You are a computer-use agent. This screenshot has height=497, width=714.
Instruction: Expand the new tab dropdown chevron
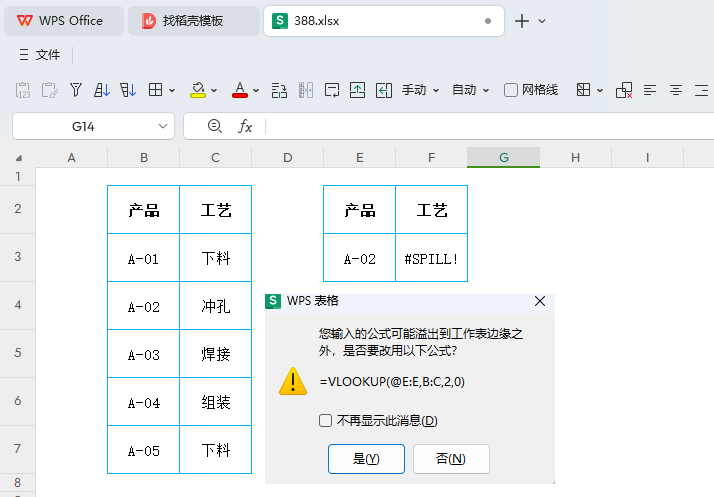pos(542,21)
